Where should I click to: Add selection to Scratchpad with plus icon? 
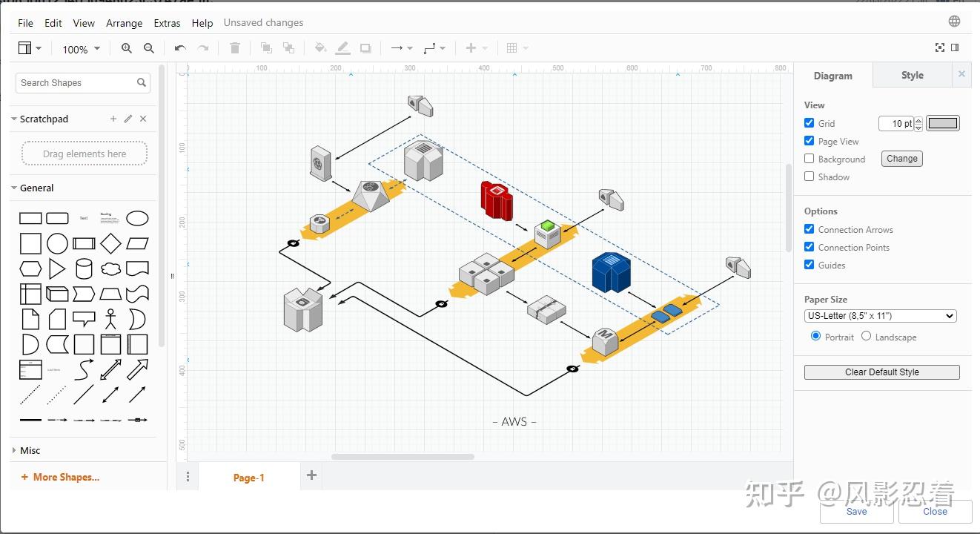pyautogui.click(x=113, y=119)
